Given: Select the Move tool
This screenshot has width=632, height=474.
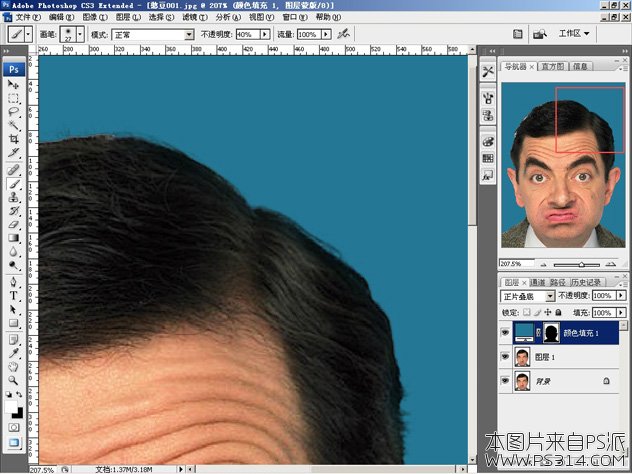Looking at the screenshot, I should click(x=14, y=85).
